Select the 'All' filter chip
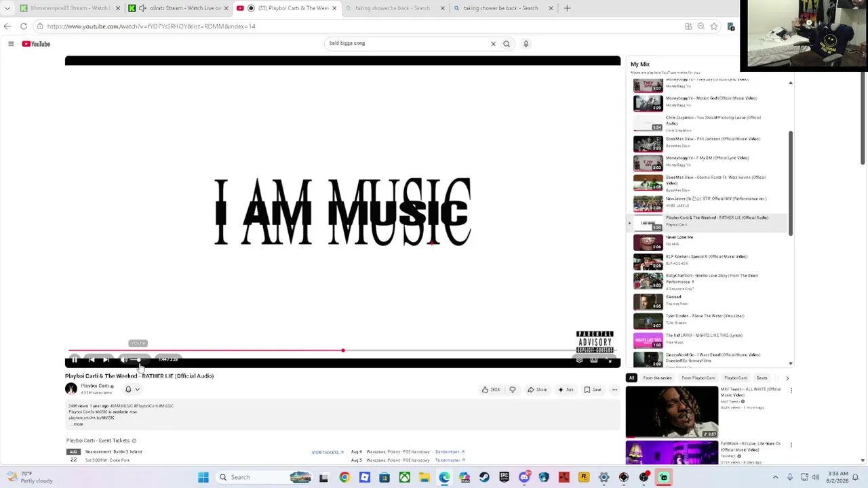The image size is (868, 488). [x=631, y=378]
